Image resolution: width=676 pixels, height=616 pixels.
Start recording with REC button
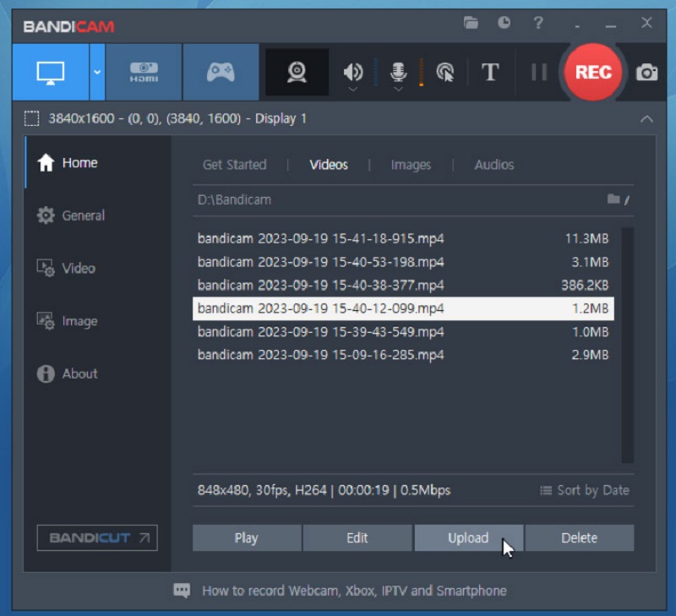pyautogui.click(x=593, y=72)
